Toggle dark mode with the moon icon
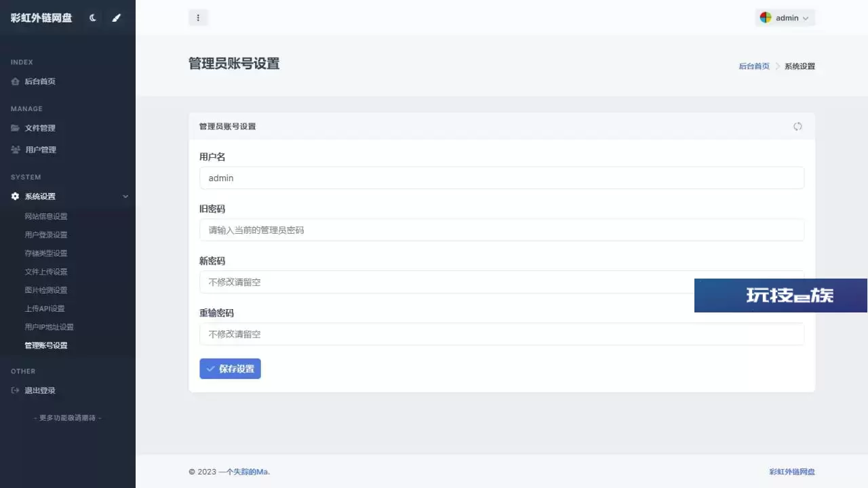This screenshot has width=868, height=488. point(93,18)
